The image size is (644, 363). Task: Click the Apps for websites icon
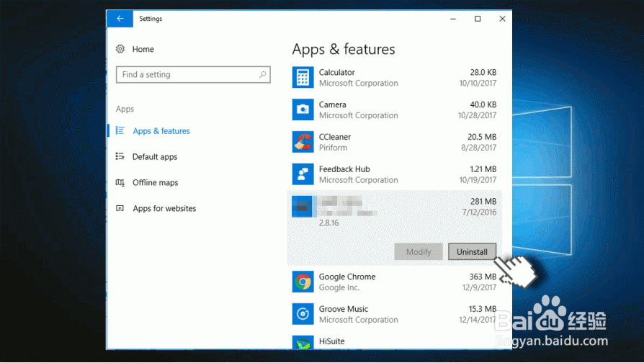click(120, 208)
